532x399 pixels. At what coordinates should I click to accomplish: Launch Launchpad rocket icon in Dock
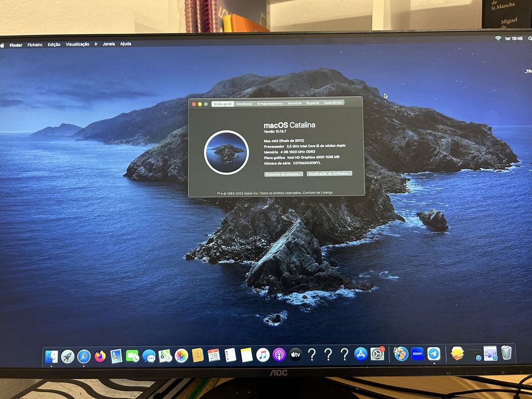(67, 356)
